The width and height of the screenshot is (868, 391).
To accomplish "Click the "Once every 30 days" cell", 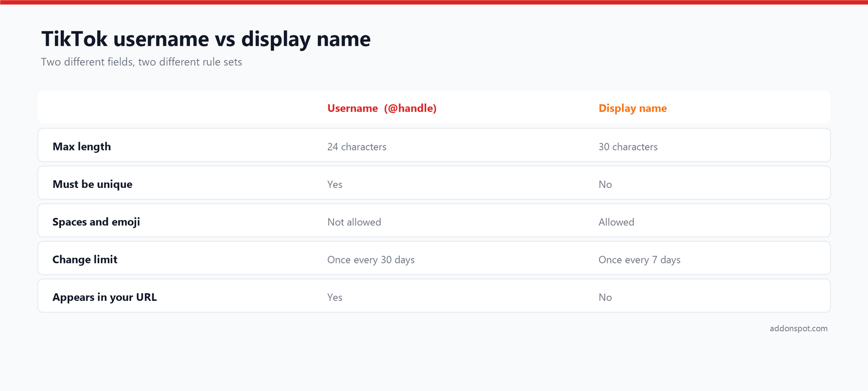I will coord(371,260).
